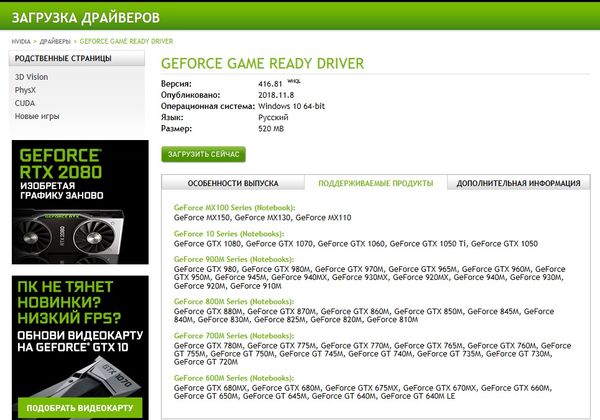600x420 pixels.
Task: Open the 3D Vision related page link
Action: point(31,77)
